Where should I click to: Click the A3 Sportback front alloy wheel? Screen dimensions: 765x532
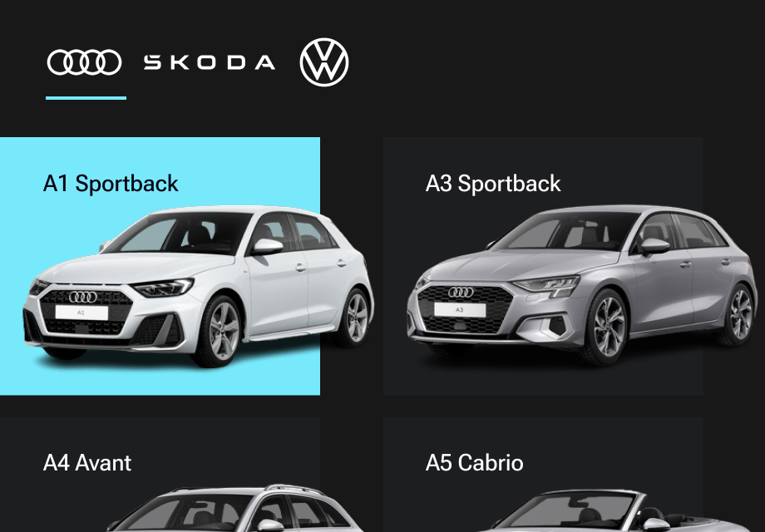606,326
